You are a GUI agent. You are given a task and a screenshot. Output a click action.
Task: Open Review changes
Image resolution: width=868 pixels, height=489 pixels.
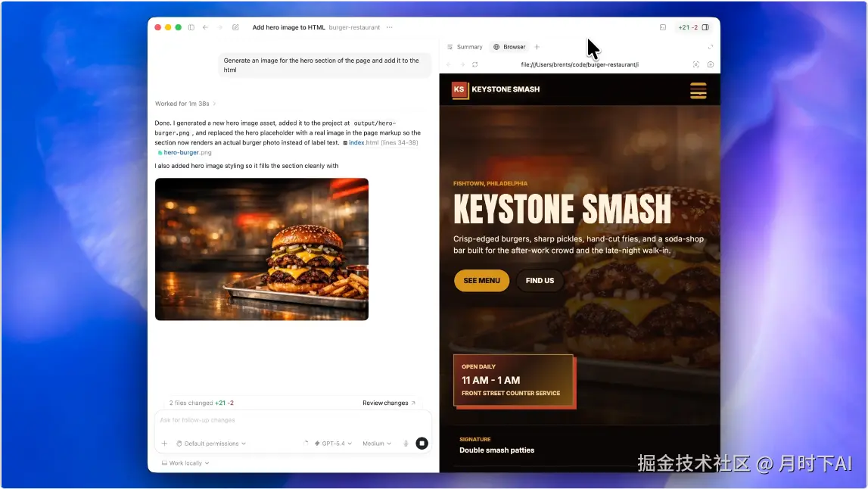(x=389, y=403)
